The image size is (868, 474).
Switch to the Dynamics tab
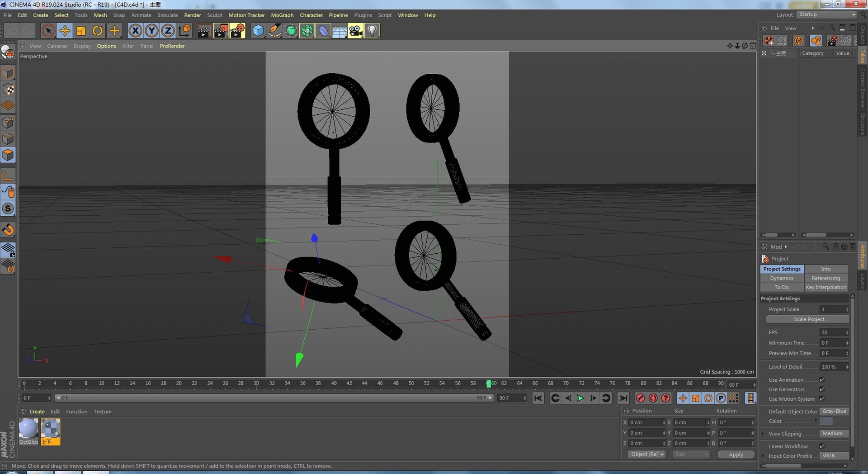click(x=782, y=278)
